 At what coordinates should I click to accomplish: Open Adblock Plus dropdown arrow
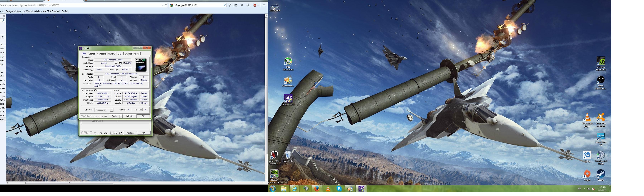click(x=258, y=5)
